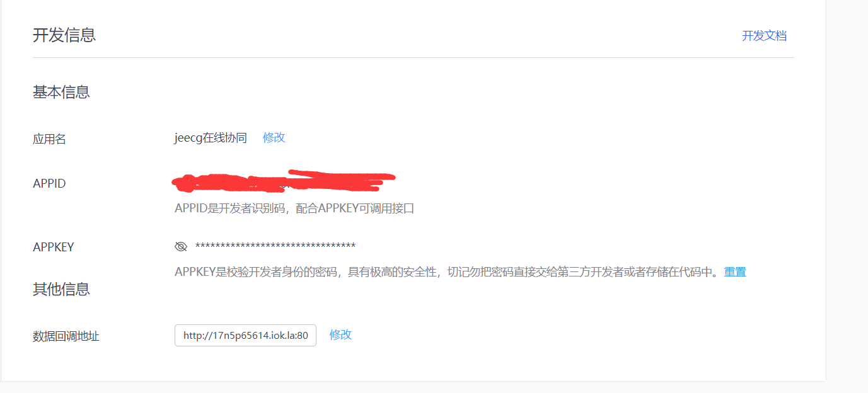Click the 数据回调地址 field label
868x393 pixels.
click(x=66, y=336)
